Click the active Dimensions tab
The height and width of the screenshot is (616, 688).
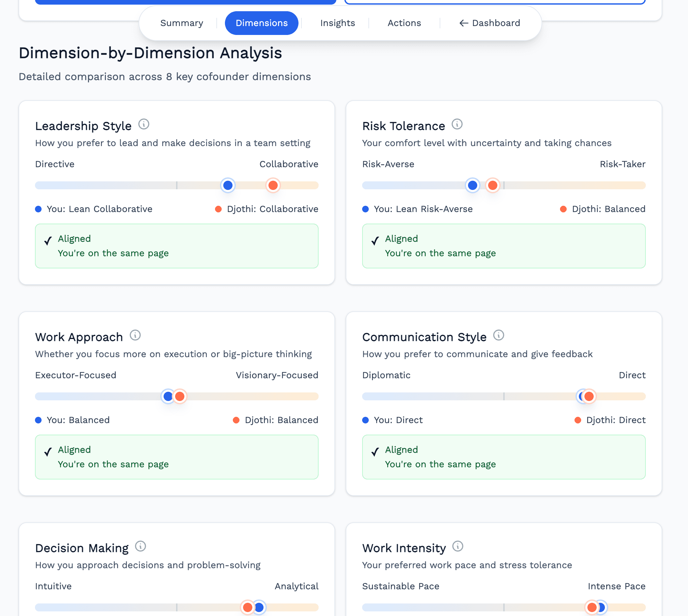(262, 23)
